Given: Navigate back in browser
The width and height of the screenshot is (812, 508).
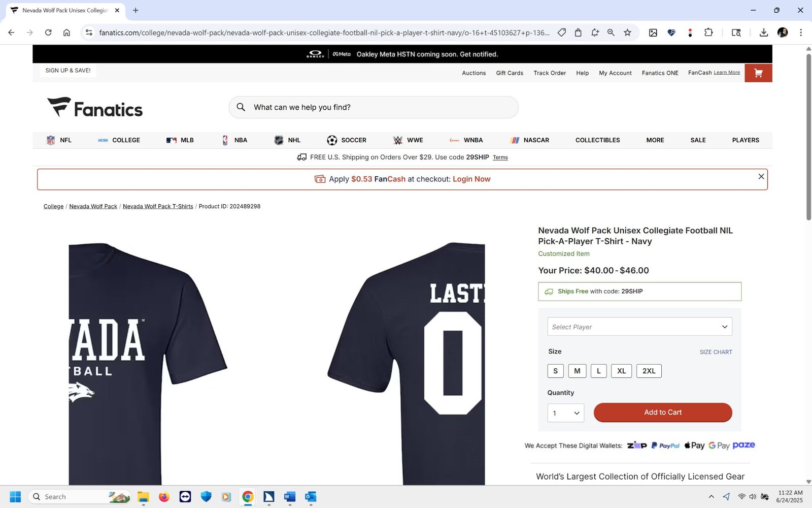Looking at the screenshot, I should point(11,33).
